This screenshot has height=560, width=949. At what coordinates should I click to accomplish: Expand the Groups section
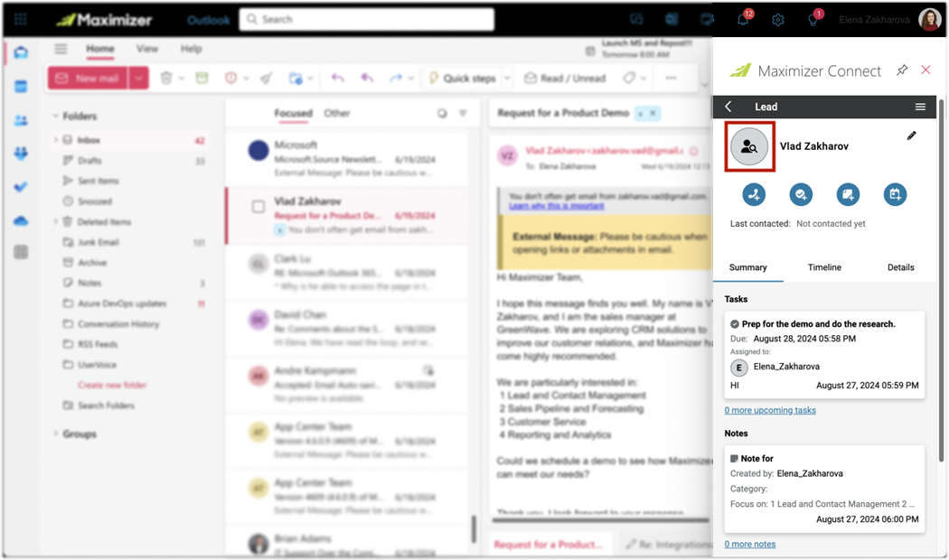[56, 434]
